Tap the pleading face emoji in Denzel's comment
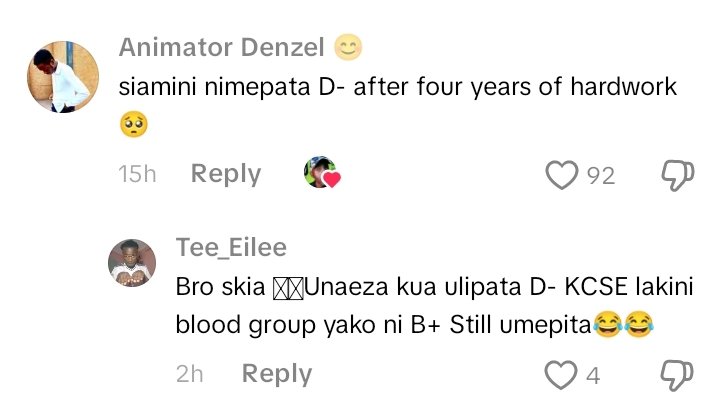 134,124
